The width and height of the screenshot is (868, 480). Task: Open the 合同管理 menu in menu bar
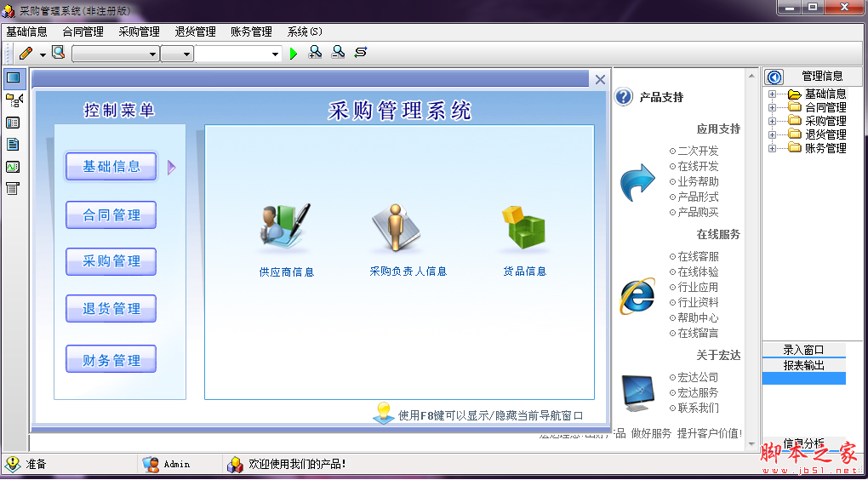tap(83, 32)
